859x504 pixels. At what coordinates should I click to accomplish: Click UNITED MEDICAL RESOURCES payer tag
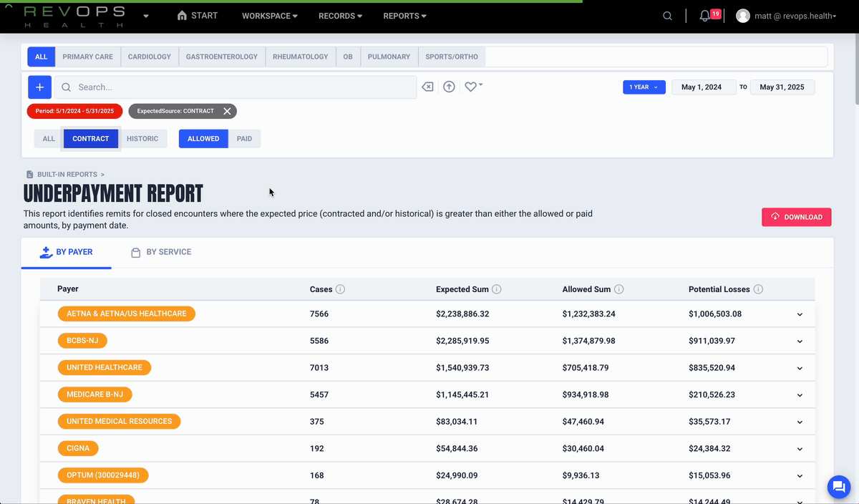[119, 421]
